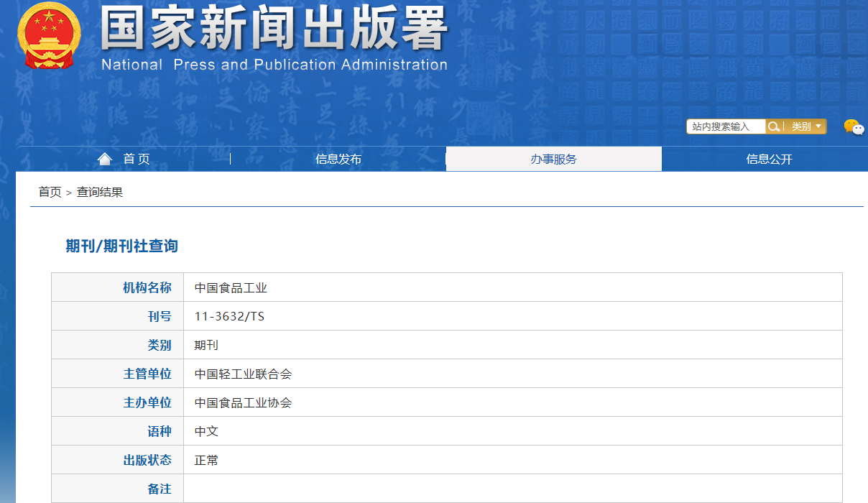Click the 出版状态 row label

coord(147,460)
